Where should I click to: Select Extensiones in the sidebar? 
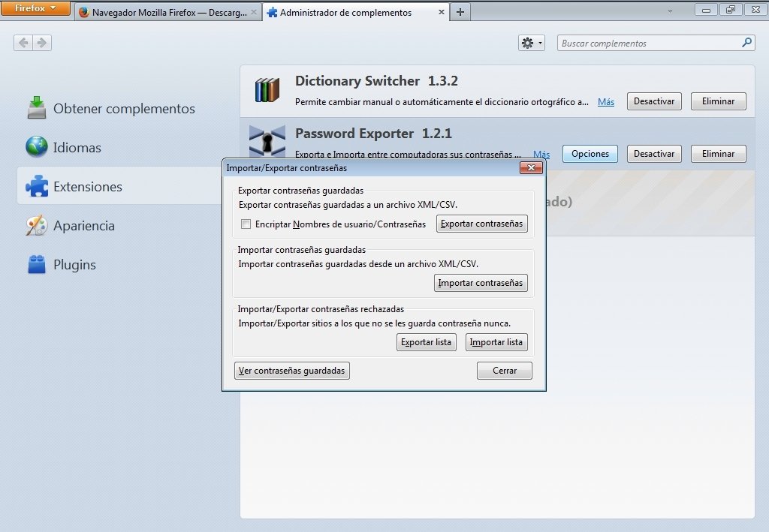click(x=120, y=186)
